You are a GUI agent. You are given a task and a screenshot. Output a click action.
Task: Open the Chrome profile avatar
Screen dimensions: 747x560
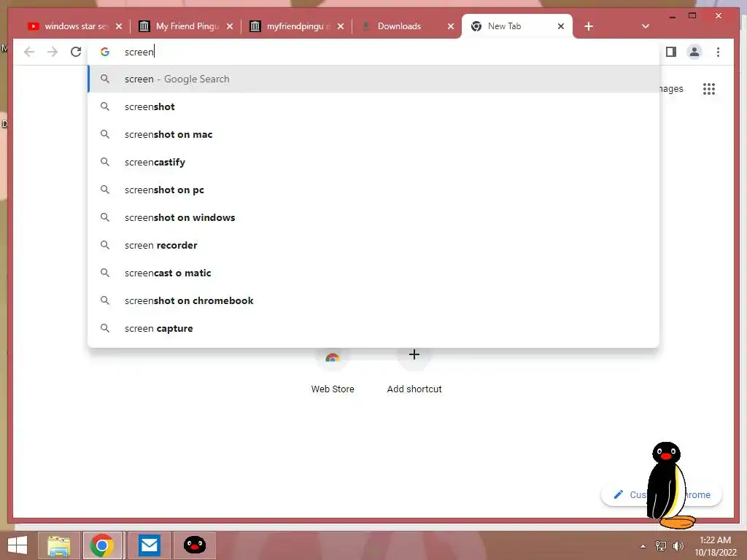(694, 52)
